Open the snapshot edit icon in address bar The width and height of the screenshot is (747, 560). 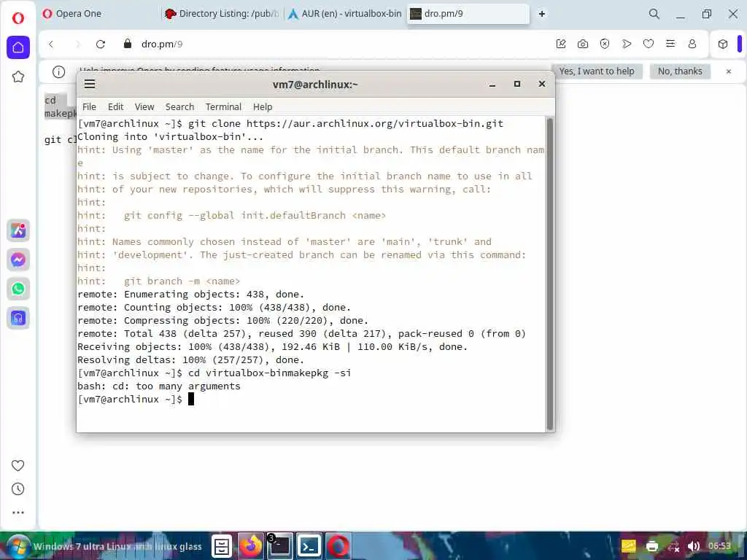[x=561, y=44]
